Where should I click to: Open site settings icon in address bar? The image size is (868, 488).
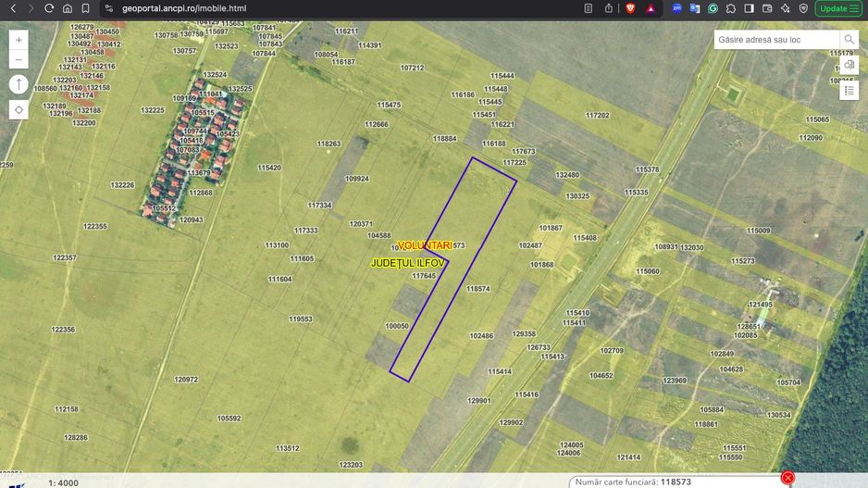(x=109, y=8)
